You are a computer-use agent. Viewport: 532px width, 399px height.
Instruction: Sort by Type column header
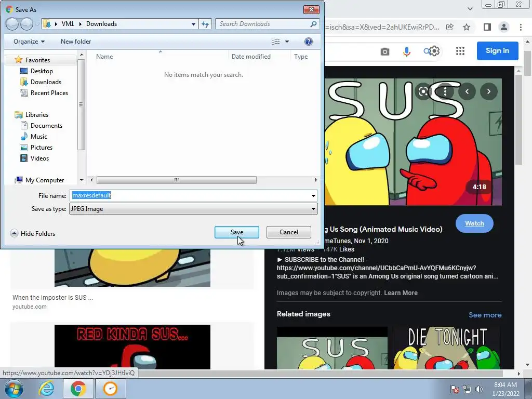point(301,57)
